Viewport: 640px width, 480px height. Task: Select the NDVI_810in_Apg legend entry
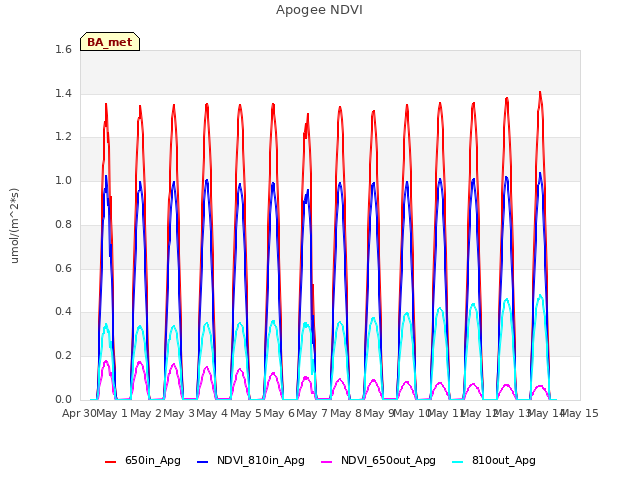point(251,460)
